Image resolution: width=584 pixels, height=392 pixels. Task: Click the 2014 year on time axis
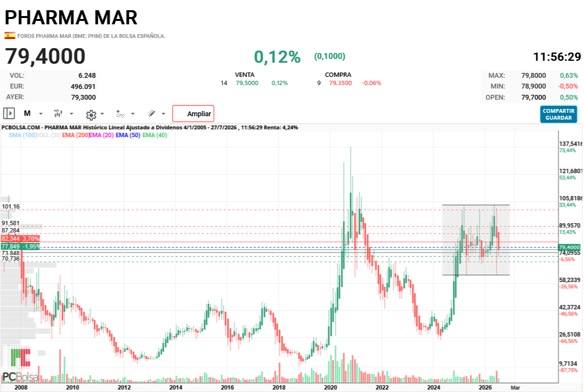point(176,388)
